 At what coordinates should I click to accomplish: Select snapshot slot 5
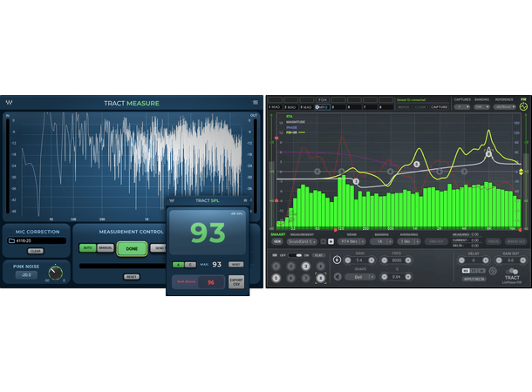point(338,107)
